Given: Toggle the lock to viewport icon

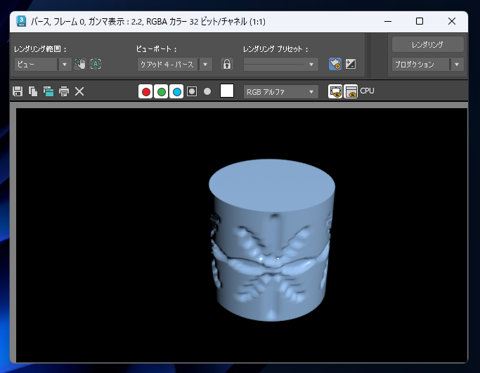Looking at the screenshot, I should (x=227, y=64).
